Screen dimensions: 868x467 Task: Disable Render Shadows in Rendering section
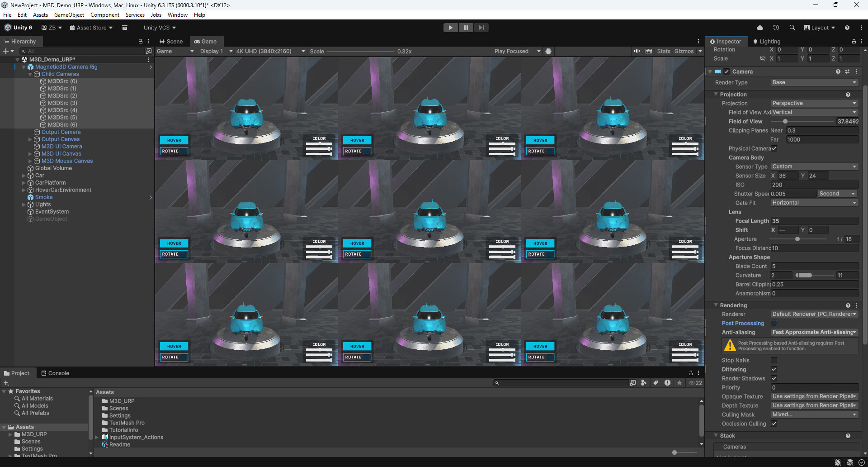point(774,378)
